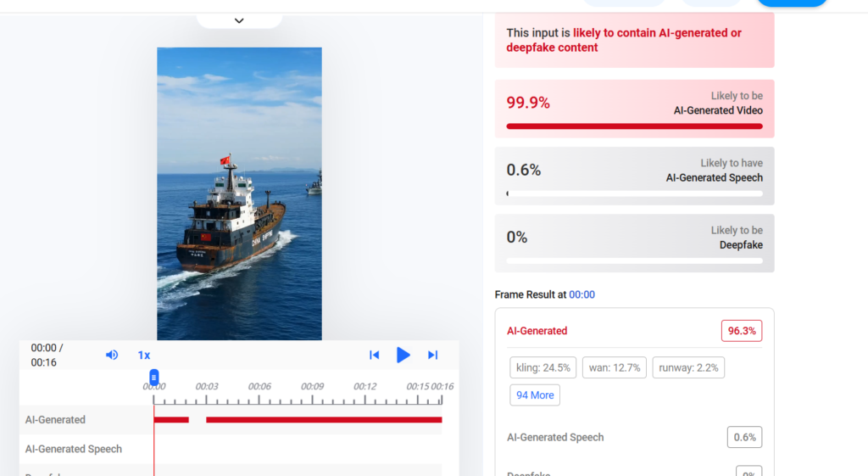868x476 pixels.
Task: Click the blue timeline playhead handle
Action: coord(154,377)
